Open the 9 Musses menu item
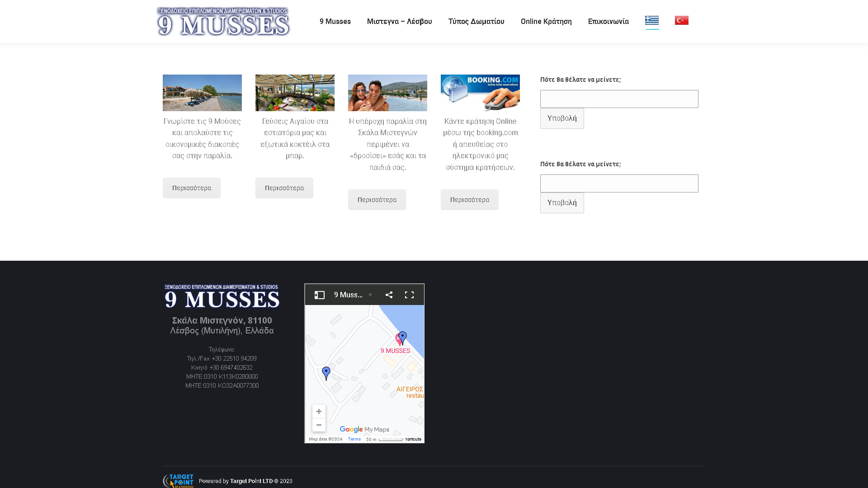Image resolution: width=868 pixels, height=488 pixels. click(335, 21)
